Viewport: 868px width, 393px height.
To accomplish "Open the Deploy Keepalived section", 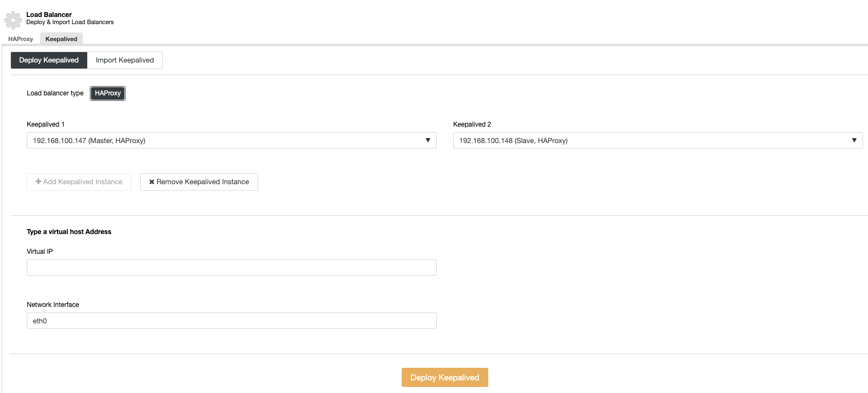I will [49, 60].
